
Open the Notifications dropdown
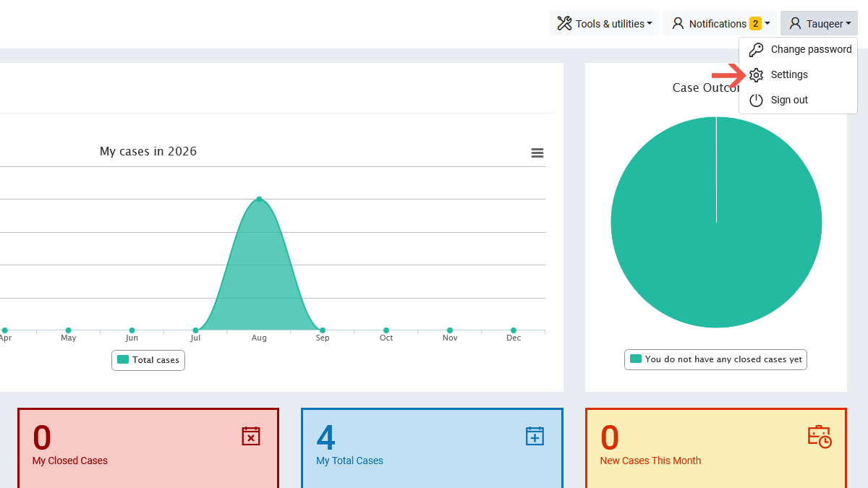pyautogui.click(x=720, y=23)
